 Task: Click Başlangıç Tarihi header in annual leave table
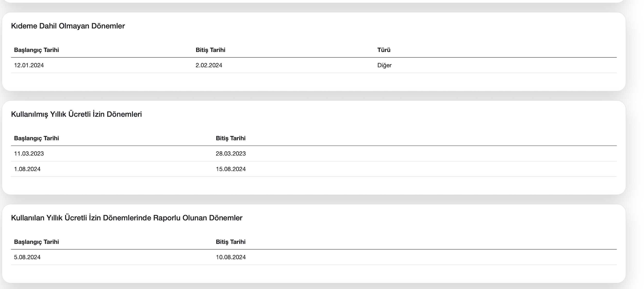click(36, 138)
